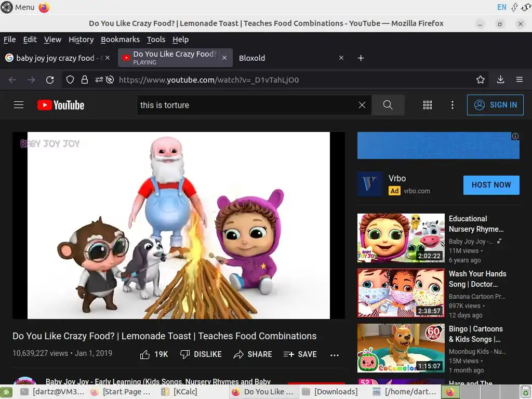Open the /home/dart file manager taskbar item

[x=404, y=392]
